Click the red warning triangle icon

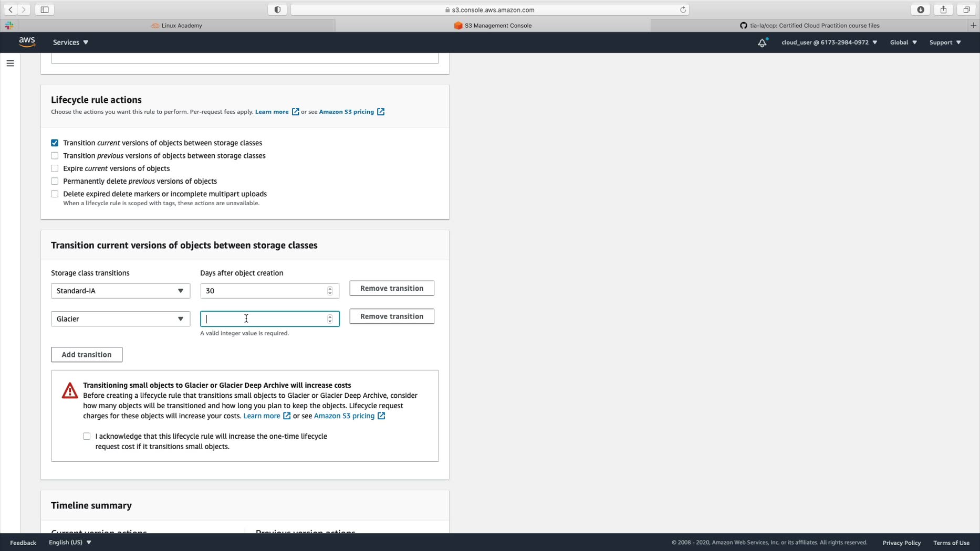pos(70,390)
